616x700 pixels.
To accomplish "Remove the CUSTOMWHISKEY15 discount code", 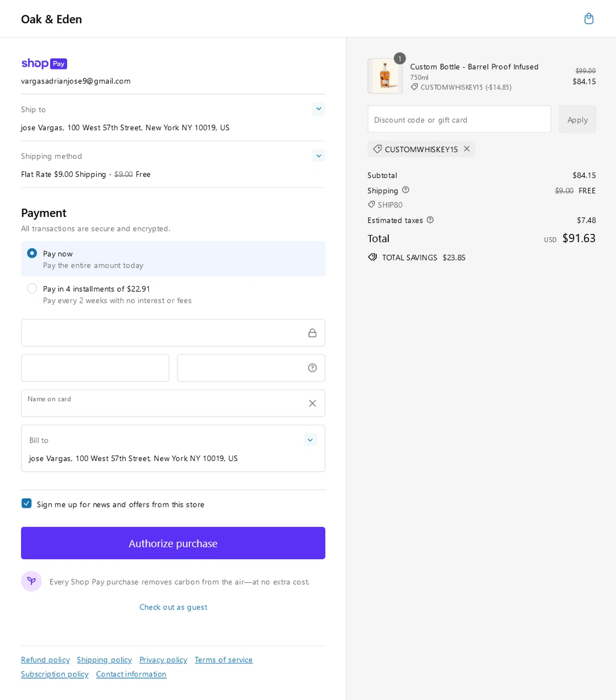I will (467, 149).
